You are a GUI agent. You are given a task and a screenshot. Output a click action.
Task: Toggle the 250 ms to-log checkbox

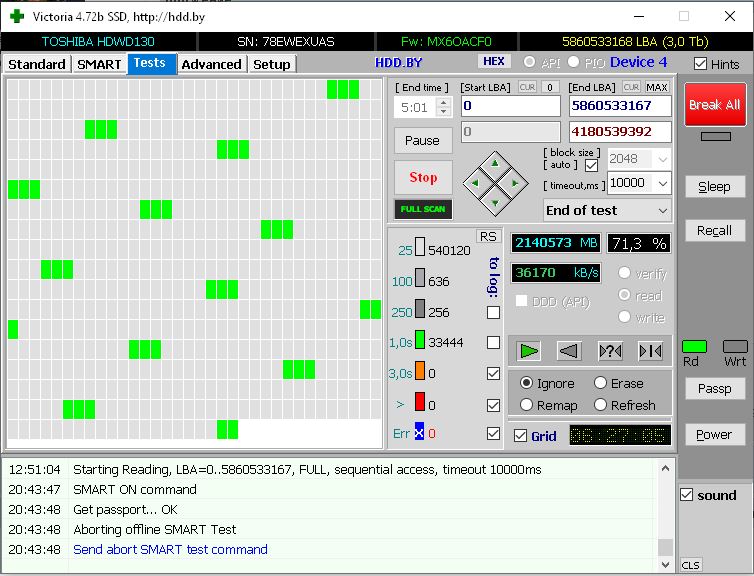pos(493,313)
